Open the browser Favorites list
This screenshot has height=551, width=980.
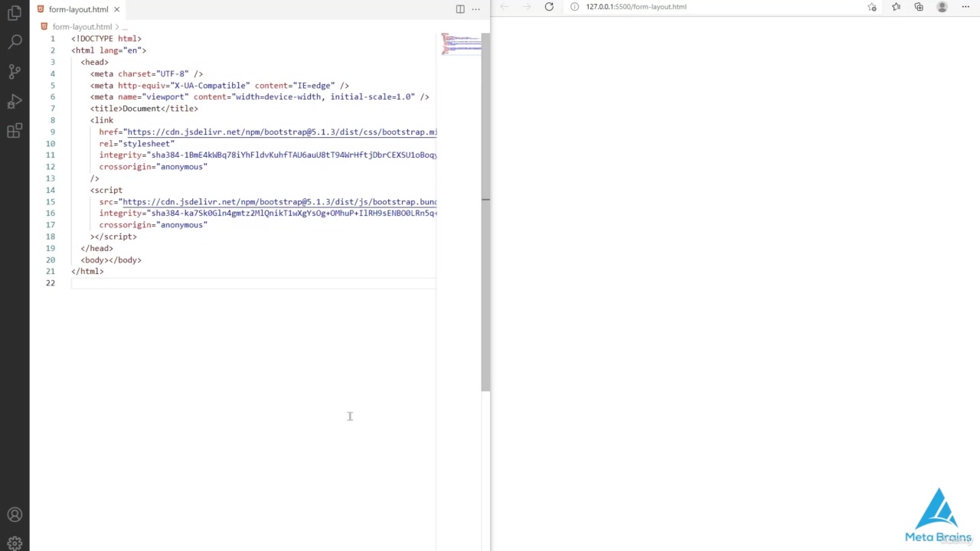click(896, 7)
